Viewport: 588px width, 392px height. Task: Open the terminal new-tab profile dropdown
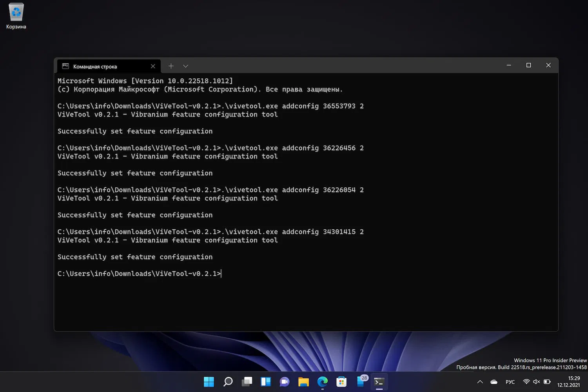click(x=185, y=66)
